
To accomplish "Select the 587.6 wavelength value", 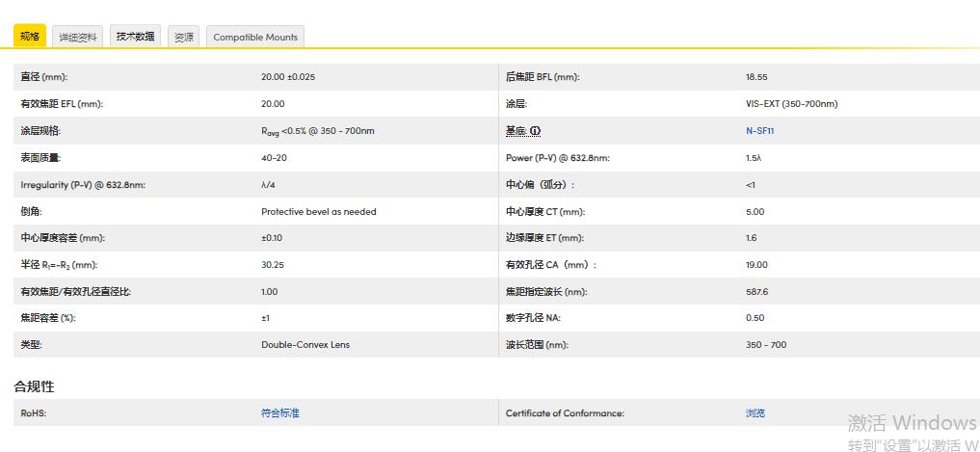I will tap(756, 291).
